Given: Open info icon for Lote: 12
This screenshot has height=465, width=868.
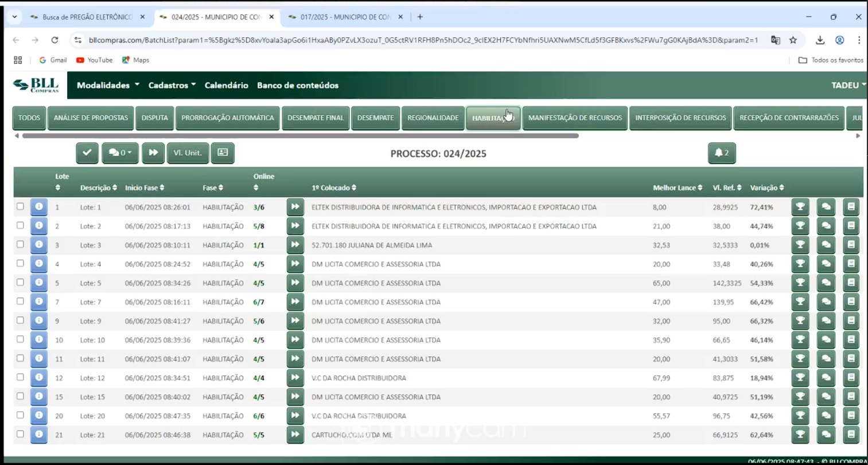Looking at the screenshot, I should coord(38,378).
